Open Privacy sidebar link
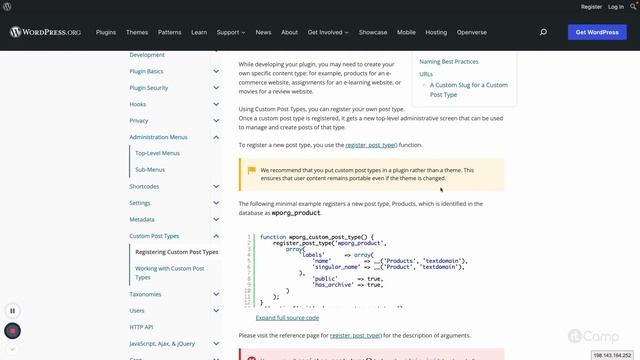Viewport: 640px width, 360px height. click(139, 121)
